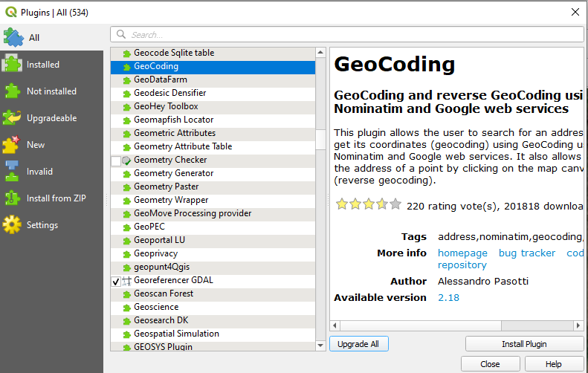Click the GeoDataFarm plugin icon
Viewport: 588px width, 373px height.
[x=127, y=80]
